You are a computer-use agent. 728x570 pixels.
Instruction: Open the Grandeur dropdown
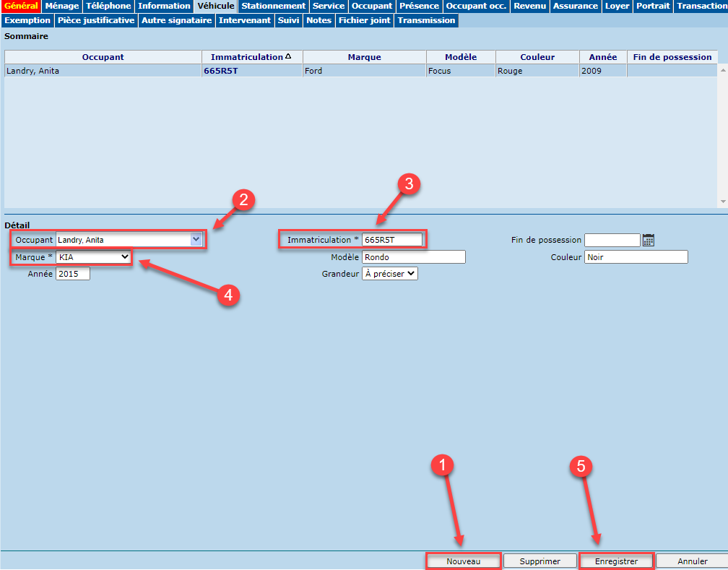[389, 274]
